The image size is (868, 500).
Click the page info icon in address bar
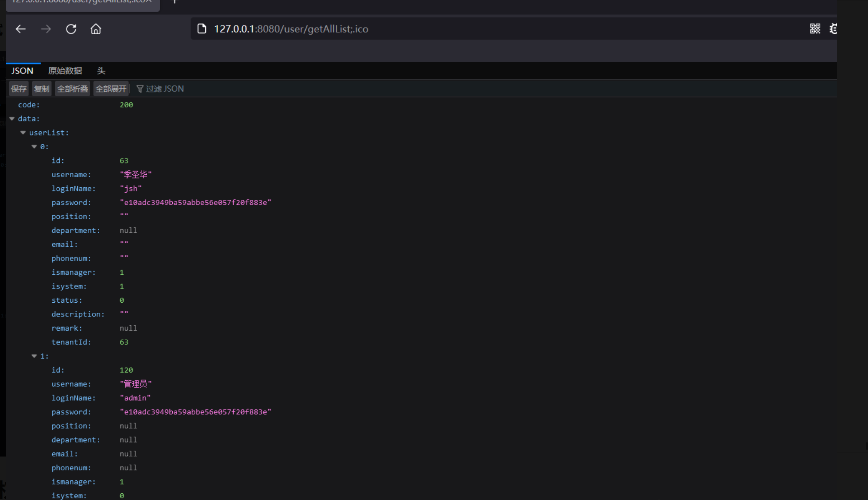(x=202, y=28)
